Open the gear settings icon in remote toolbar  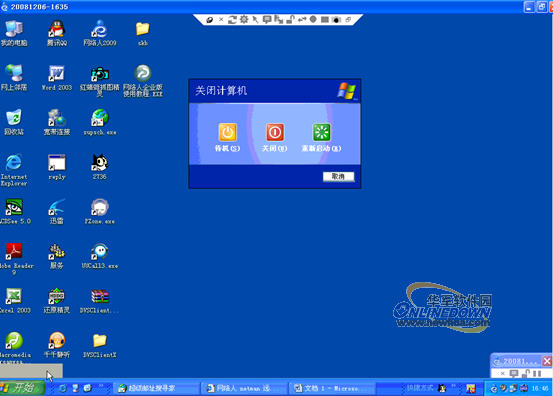pyautogui.click(x=244, y=19)
